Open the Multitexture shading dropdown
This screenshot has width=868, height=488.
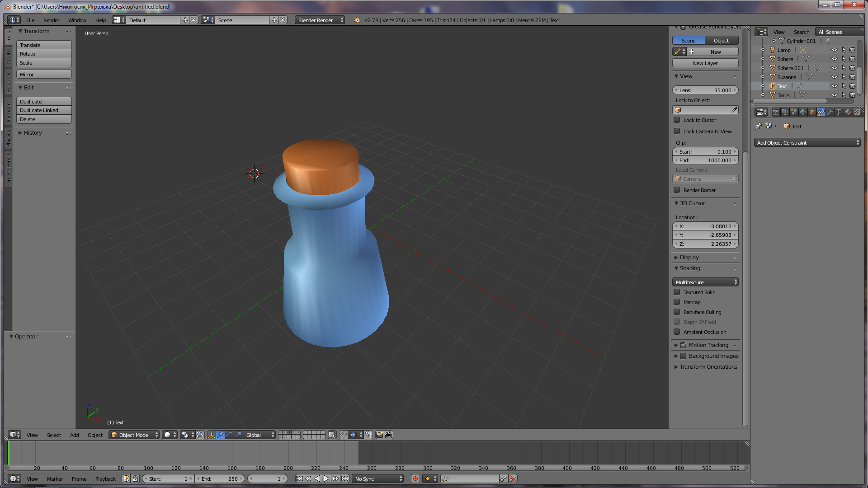point(705,282)
